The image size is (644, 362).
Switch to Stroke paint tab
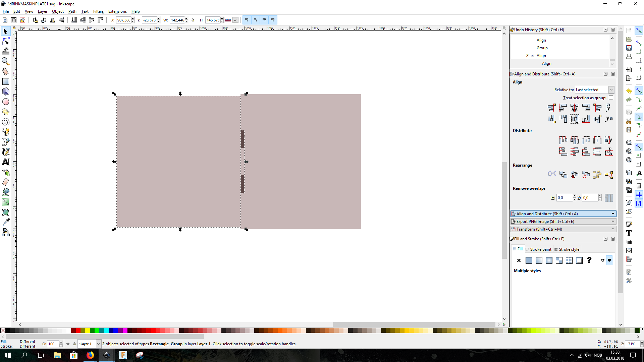click(538, 249)
